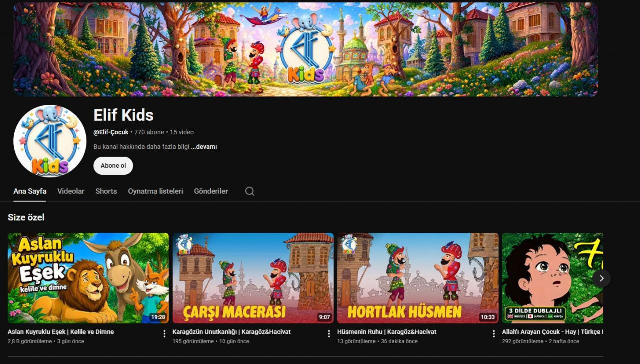Click the Elif Kids channel banner image
The height and width of the screenshot is (364, 640).
tap(305, 49)
